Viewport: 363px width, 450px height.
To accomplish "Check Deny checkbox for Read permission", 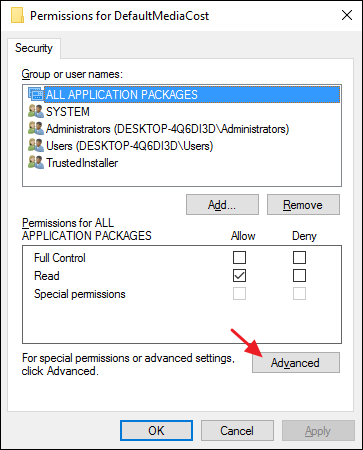I will pos(299,276).
